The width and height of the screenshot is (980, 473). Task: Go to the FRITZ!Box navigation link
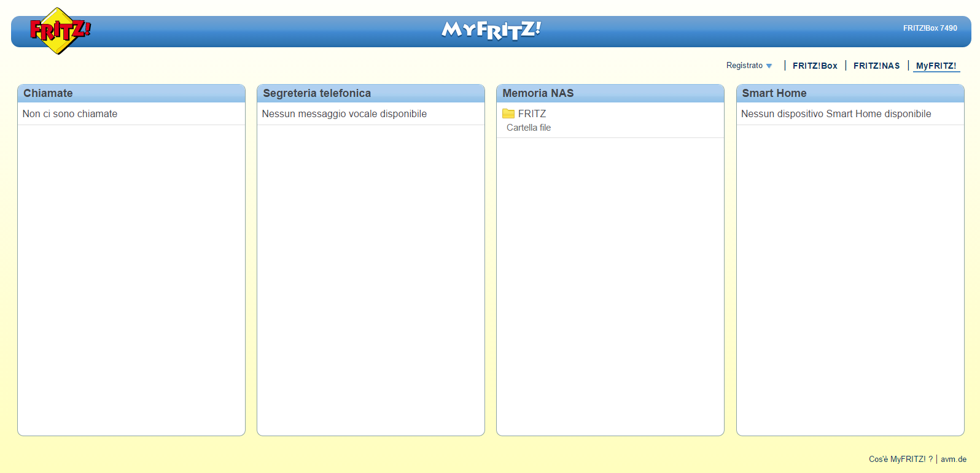815,66
